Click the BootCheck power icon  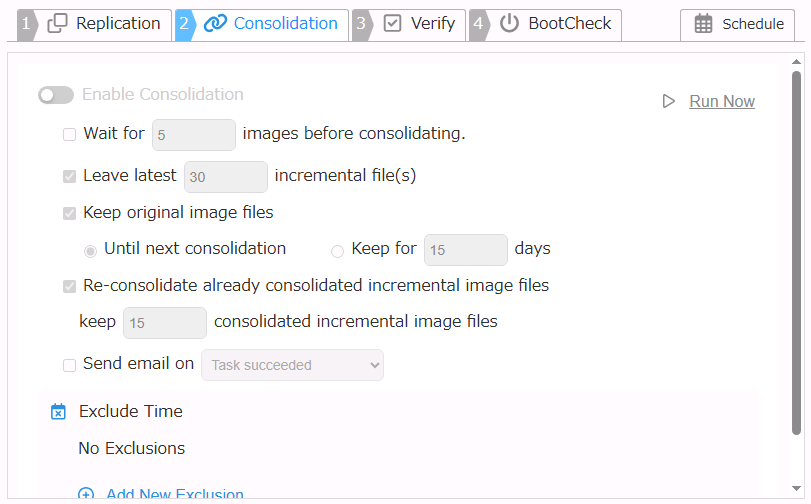pyautogui.click(x=510, y=24)
